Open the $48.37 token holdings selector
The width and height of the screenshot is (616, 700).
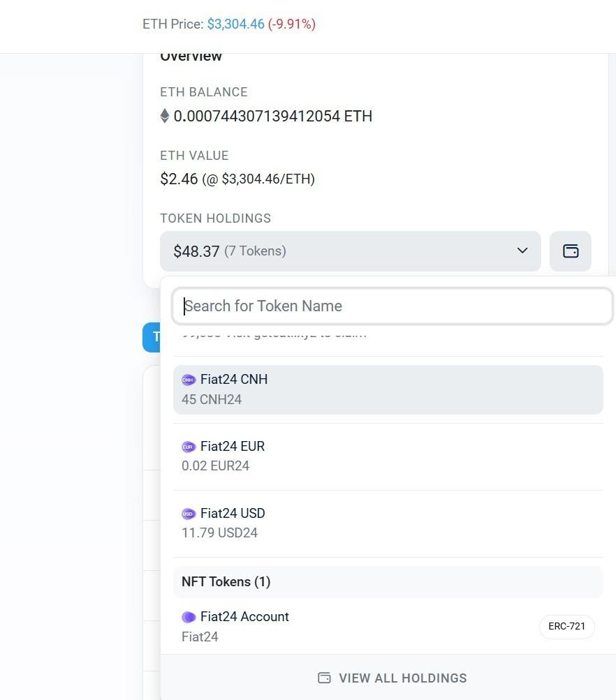349,251
